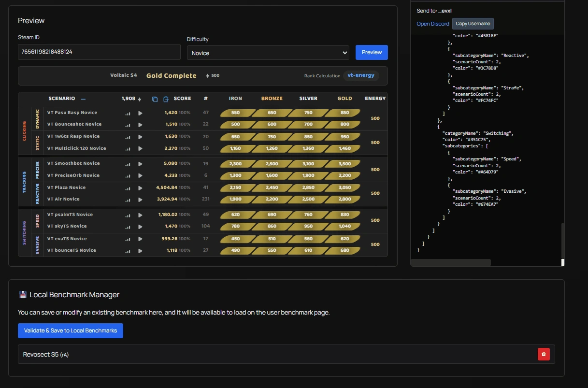
Task: Open stats chart for VT Multiclick 120 Novice
Action: [x=127, y=148]
